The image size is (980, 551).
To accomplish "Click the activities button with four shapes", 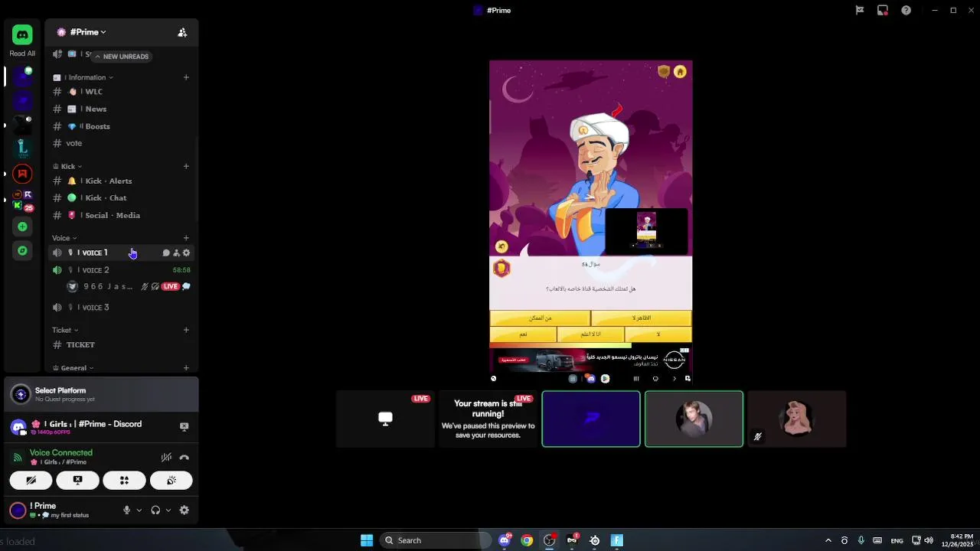I will pos(124,481).
